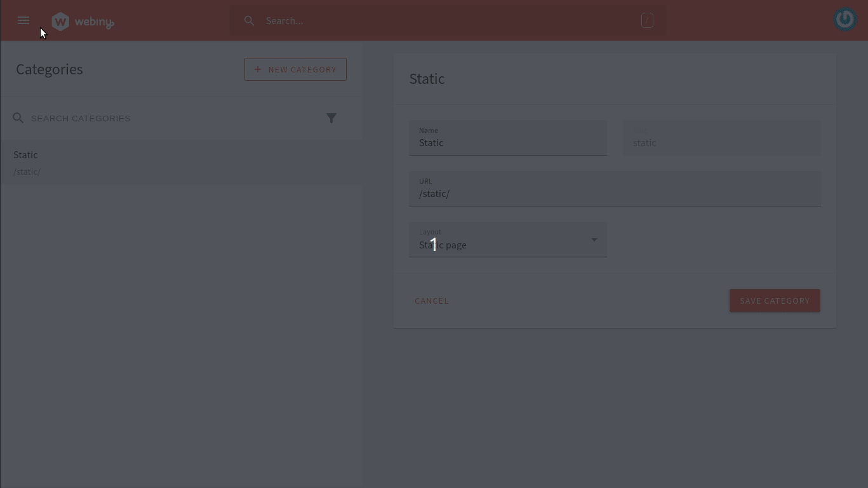Focus the Search Categories input
The image size is (868, 488).
point(127,118)
